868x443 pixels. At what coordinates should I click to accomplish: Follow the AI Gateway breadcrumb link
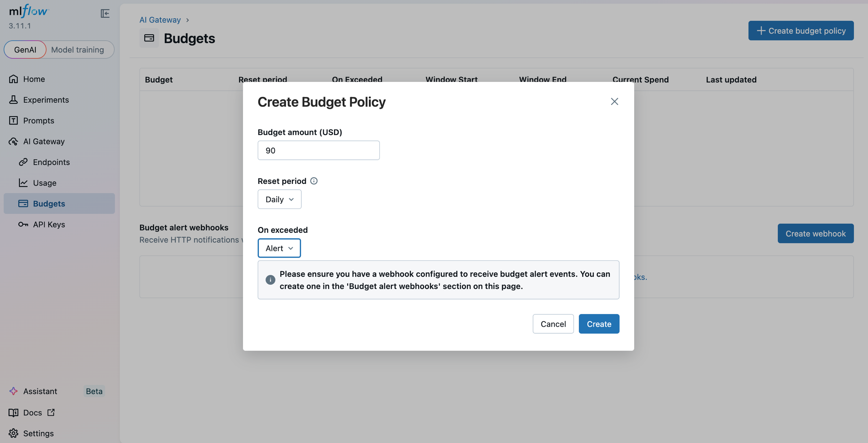coord(160,20)
